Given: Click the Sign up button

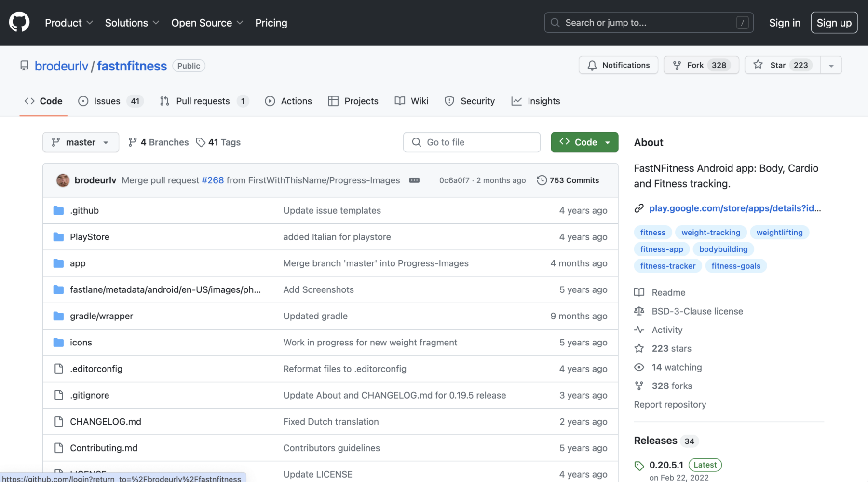Looking at the screenshot, I should (834, 23).
